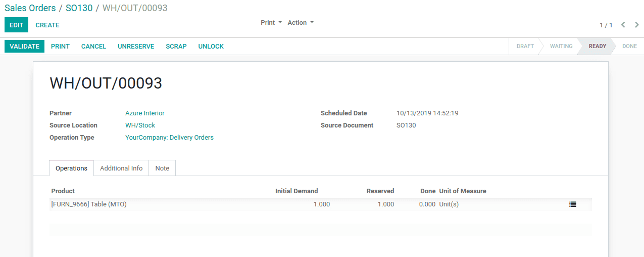Select the [FURN_9666] Table (MTO) product row
The width and height of the screenshot is (644, 257).
click(x=321, y=204)
